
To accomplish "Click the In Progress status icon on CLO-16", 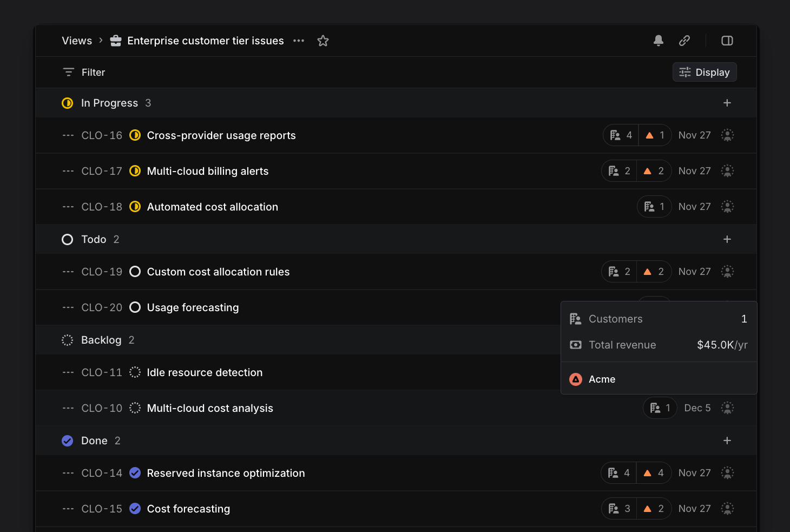I will [x=135, y=135].
